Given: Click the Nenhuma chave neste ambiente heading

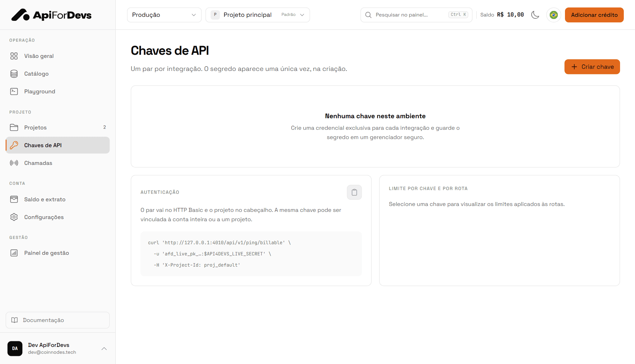Looking at the screenshot, I should 375,116.
